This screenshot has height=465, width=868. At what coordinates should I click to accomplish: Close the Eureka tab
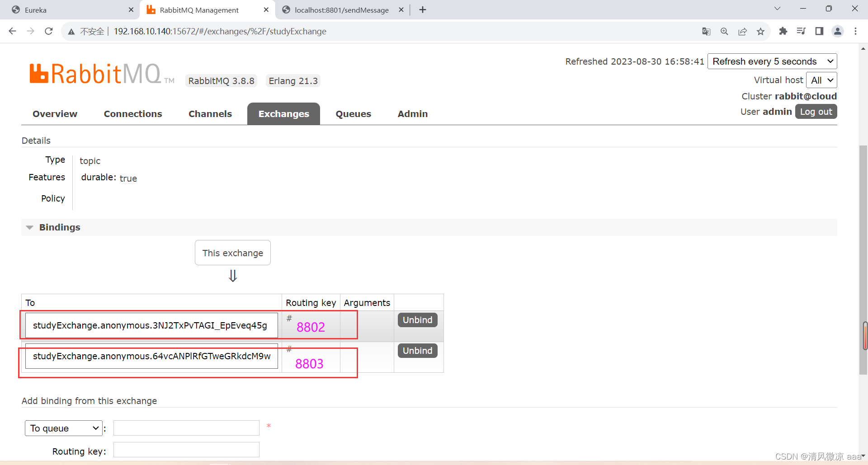coord(131,9)
